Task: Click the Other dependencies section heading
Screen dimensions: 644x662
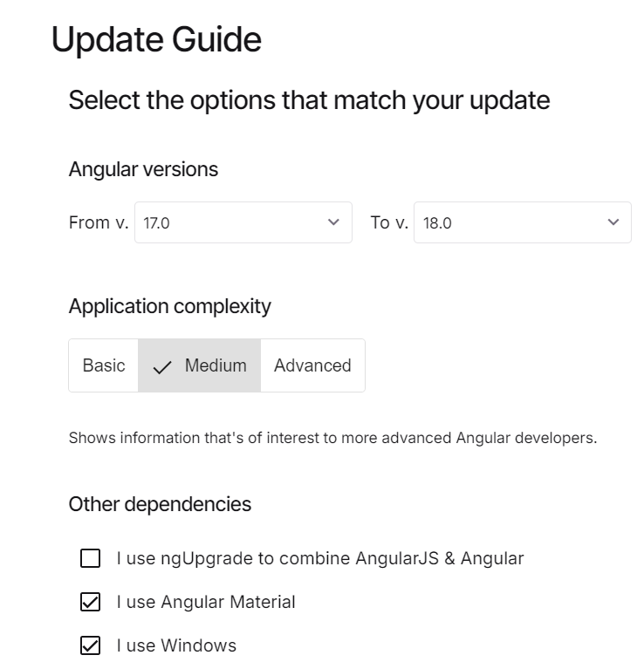Action: pyautogui.click(x=160, y=504)
